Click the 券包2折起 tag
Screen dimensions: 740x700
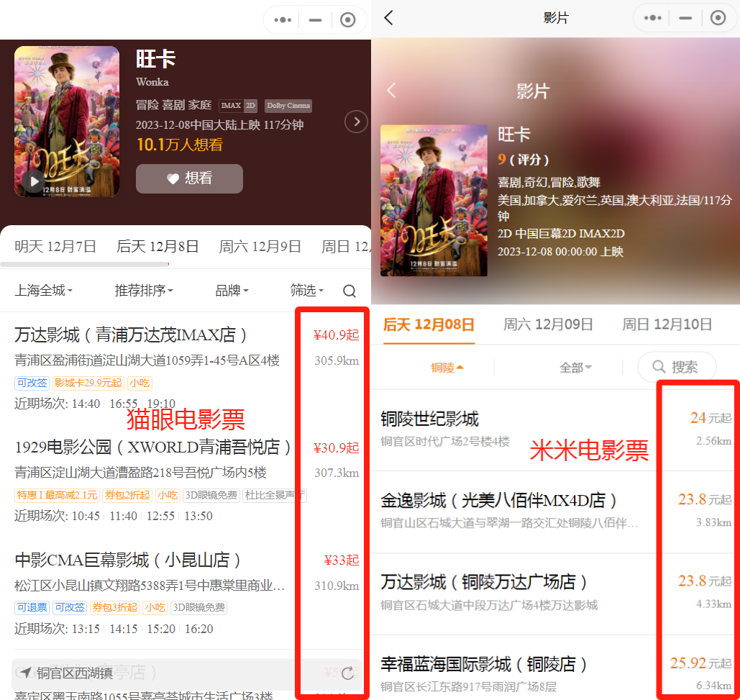[127, 495]
